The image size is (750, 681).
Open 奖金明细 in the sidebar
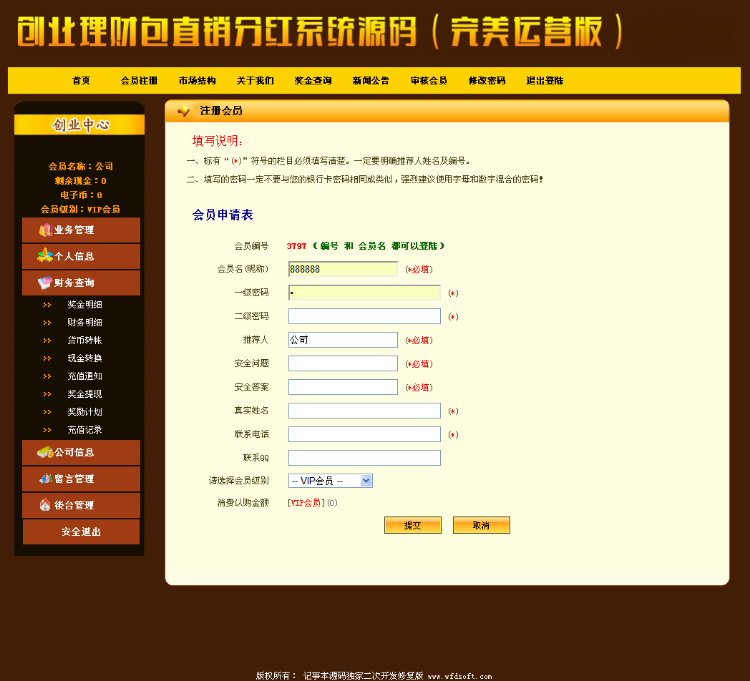pyautogui.click(x=85, y=305)
